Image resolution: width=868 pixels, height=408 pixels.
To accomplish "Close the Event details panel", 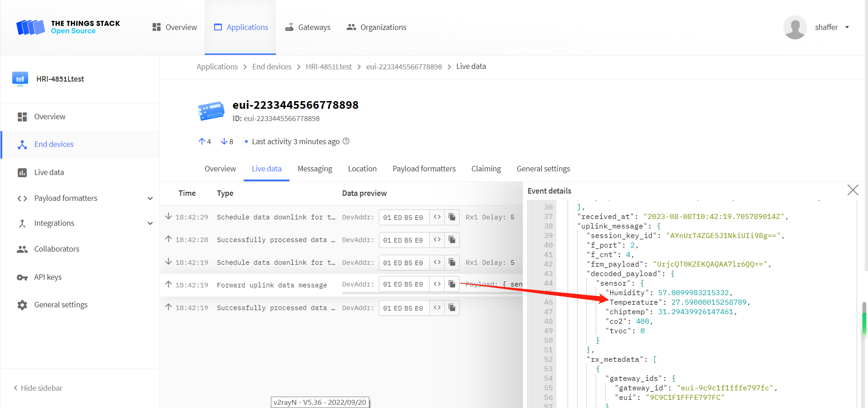I will pyautogui.click(x=853, y=190).
